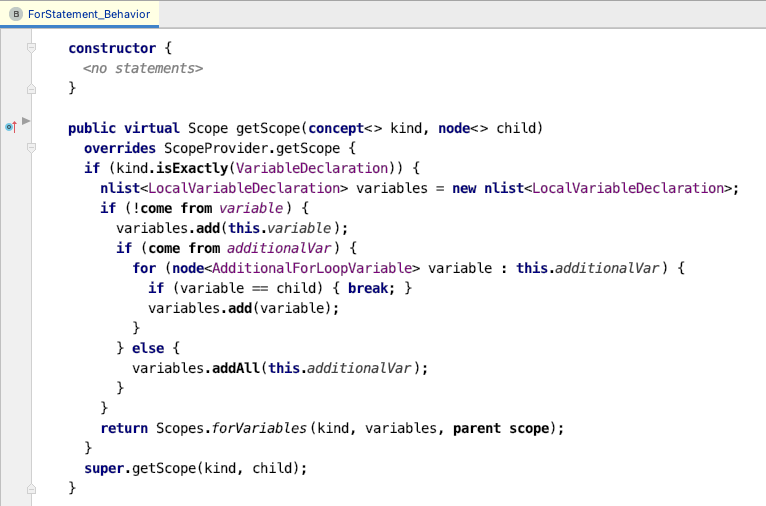Click the B behavior icon in tab
Image resolution: width=766 pixels, height=506 pixels.
(16, 14)
